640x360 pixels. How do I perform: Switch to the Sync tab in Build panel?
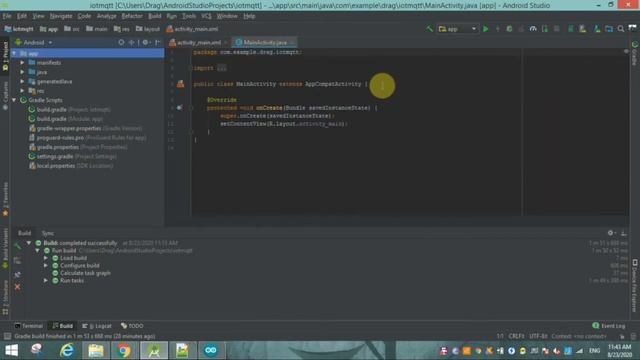click(x=48, y=233)
